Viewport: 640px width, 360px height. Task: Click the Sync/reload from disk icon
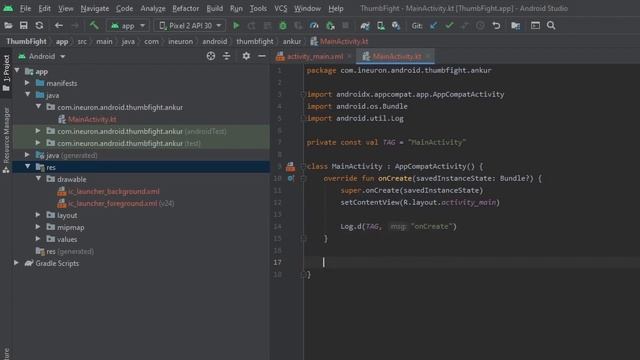(x=39, y=26)
